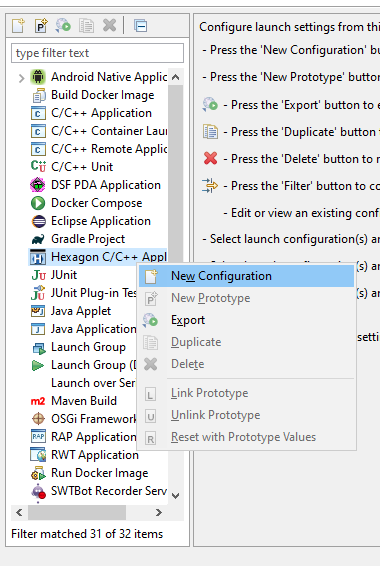This screenshot has height=566, width=380.
Task: Select New Prototype in context menu
Action: click(x=246, y=298)
